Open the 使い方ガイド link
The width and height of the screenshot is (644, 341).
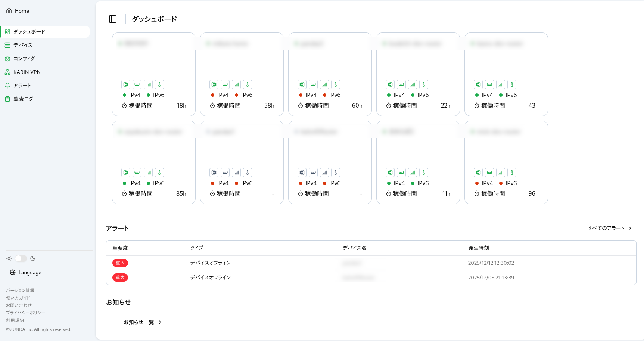pyautogui.click(x=18, y=298)
